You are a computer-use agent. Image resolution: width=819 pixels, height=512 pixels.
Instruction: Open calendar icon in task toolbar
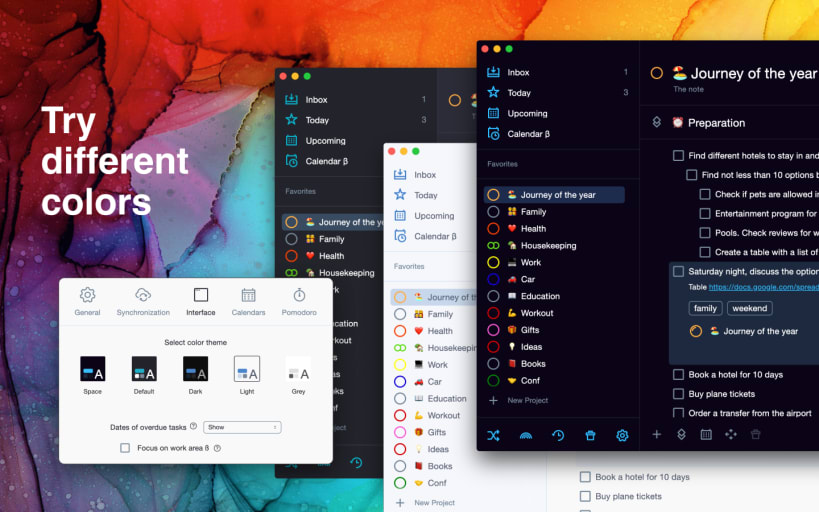coord(706,434)
